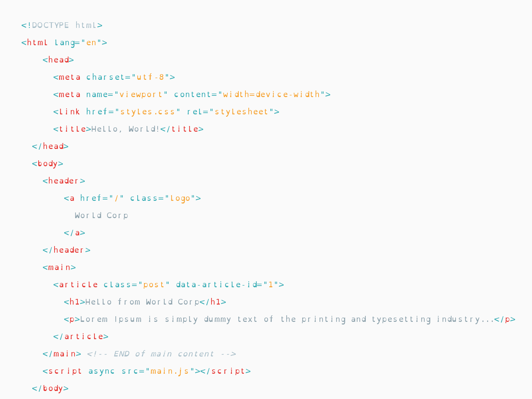This screenshot has height=399, width=532.
Task: Click the opening body tag
Action: pos(48,164)
